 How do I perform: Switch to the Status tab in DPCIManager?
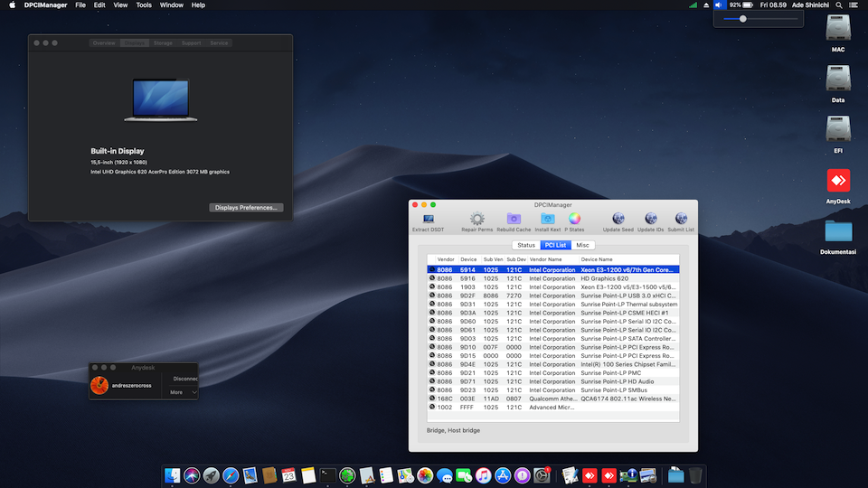coord(526,245)
